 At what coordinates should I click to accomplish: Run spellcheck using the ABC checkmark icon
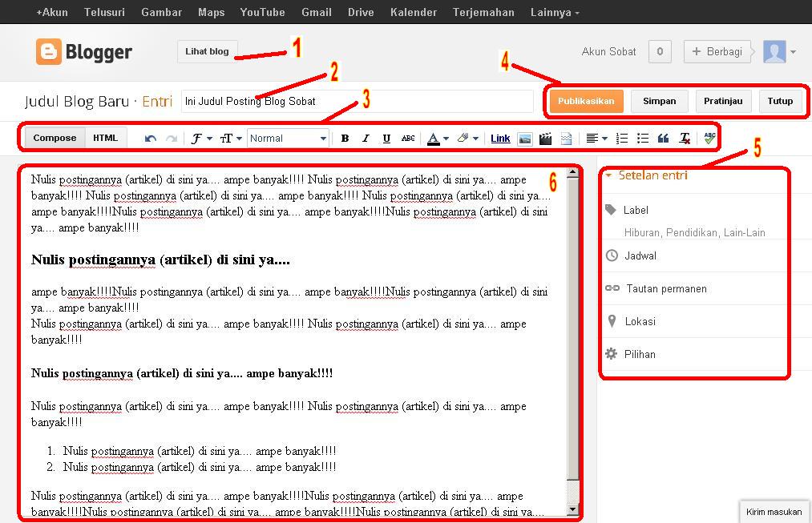tap(711, 138)
